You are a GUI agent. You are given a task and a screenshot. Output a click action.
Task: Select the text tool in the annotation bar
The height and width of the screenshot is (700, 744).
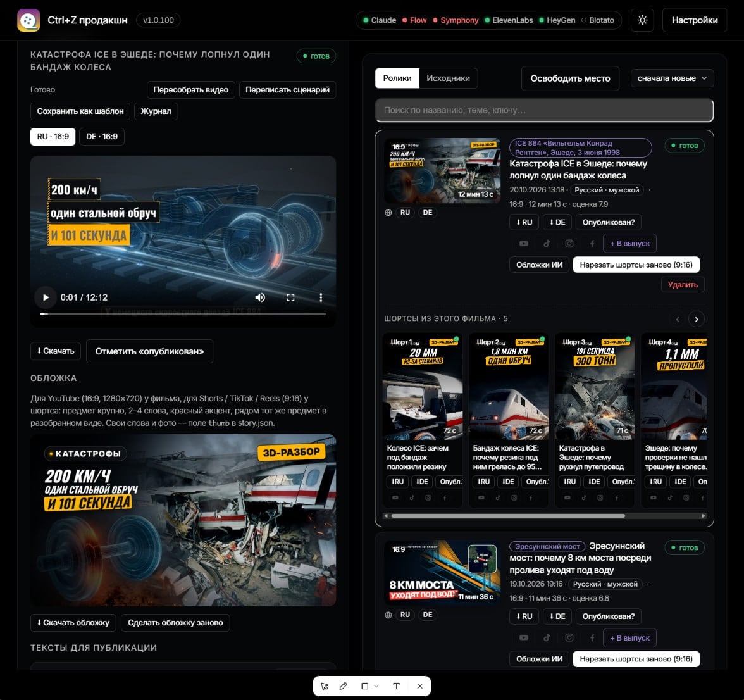click(x=396, y=686)
